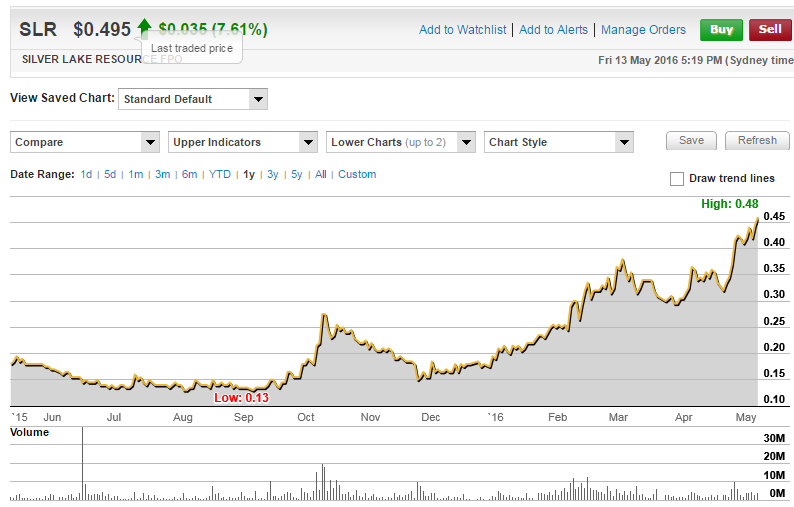The image size is (794, 507).
Task: Click the green price-up arrow icon
Action: 145,27
